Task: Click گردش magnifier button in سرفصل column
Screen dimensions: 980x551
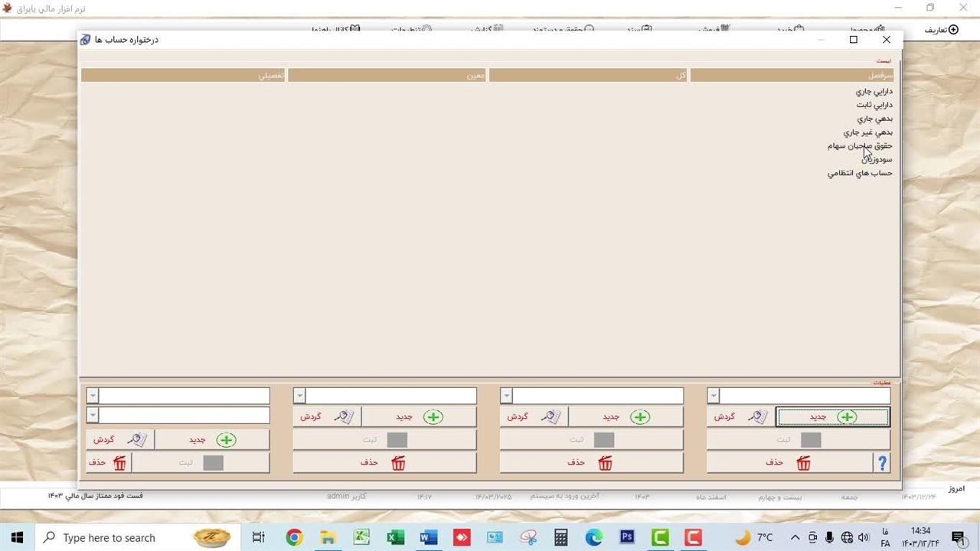Action: 740,417
